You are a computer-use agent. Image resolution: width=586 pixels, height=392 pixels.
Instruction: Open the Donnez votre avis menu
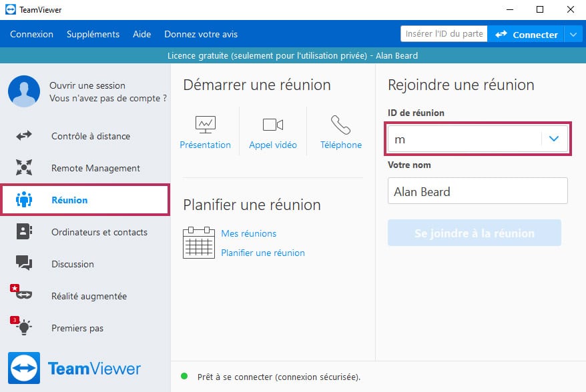(201, 35)
